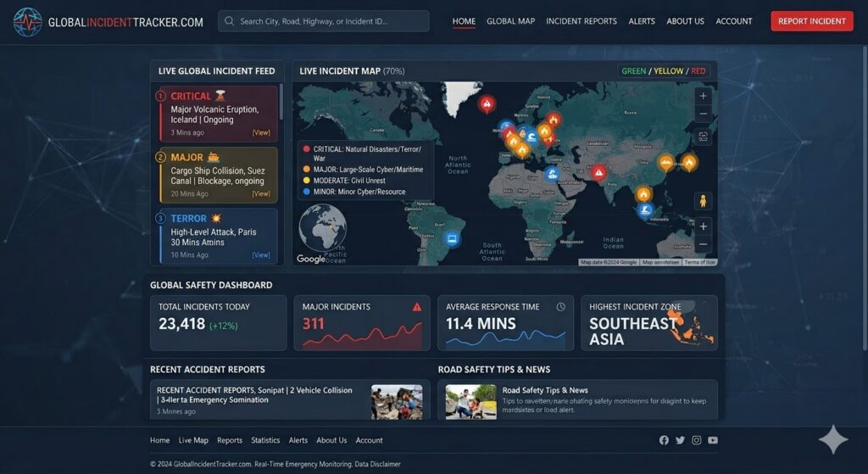Click the YELLOW label in map header

click(668, 71)
